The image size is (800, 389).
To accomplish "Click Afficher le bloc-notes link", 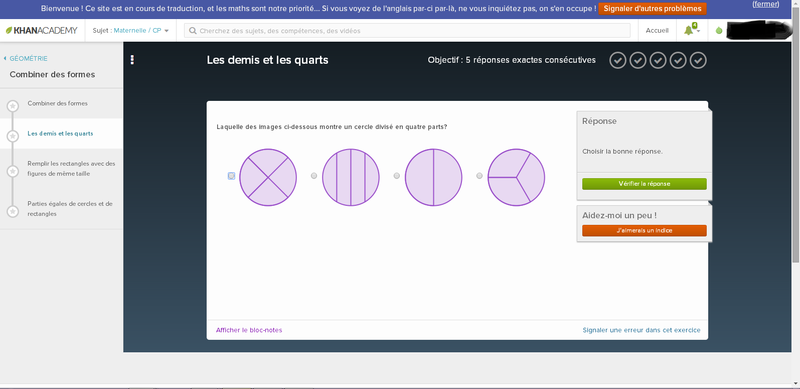I will click(249, 330).
